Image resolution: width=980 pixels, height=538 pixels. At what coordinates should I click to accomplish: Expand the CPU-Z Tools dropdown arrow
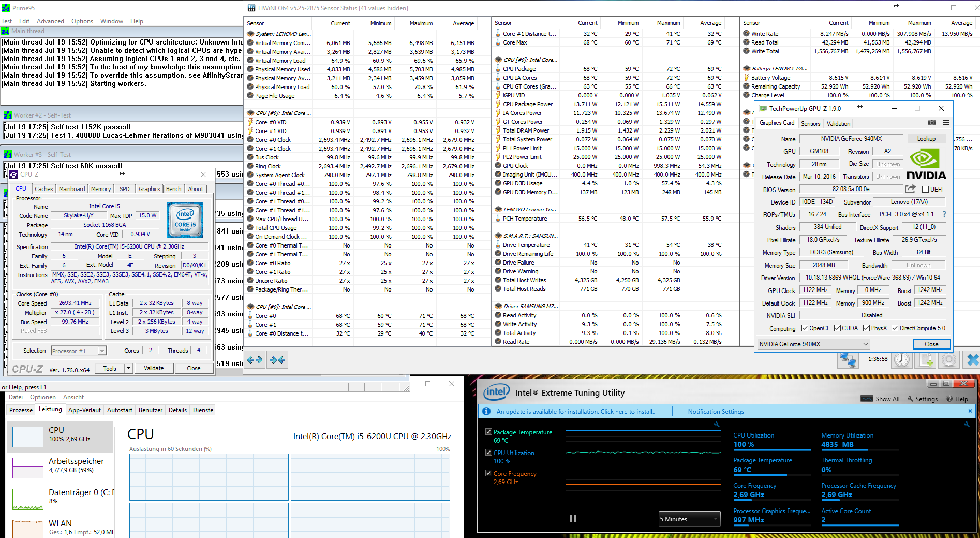(128, 368)
